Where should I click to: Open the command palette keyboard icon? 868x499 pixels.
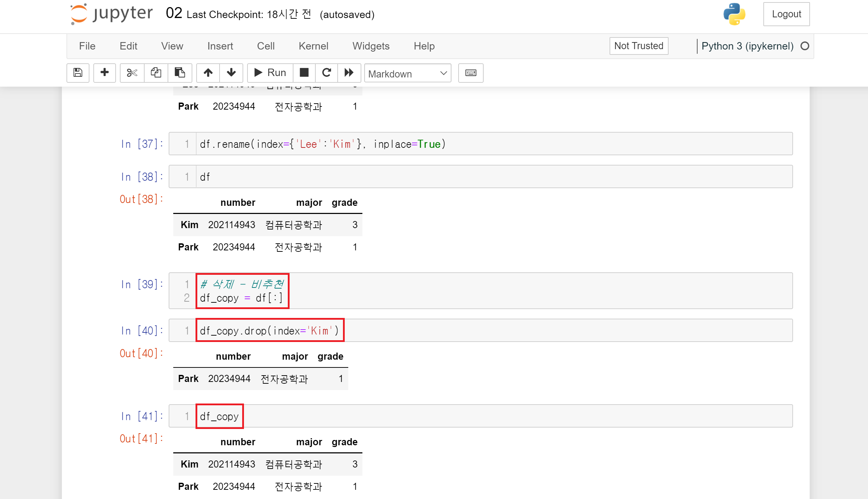click(471, 73)
